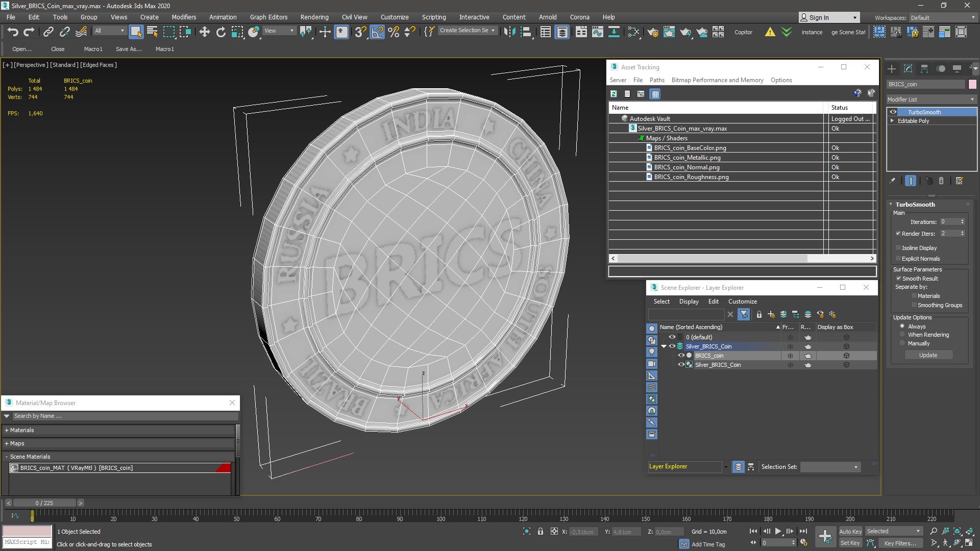Viewport: 980px width, 551px height.
Task: Collapse the TurboSmooth rollout
Action: (891, 204)
